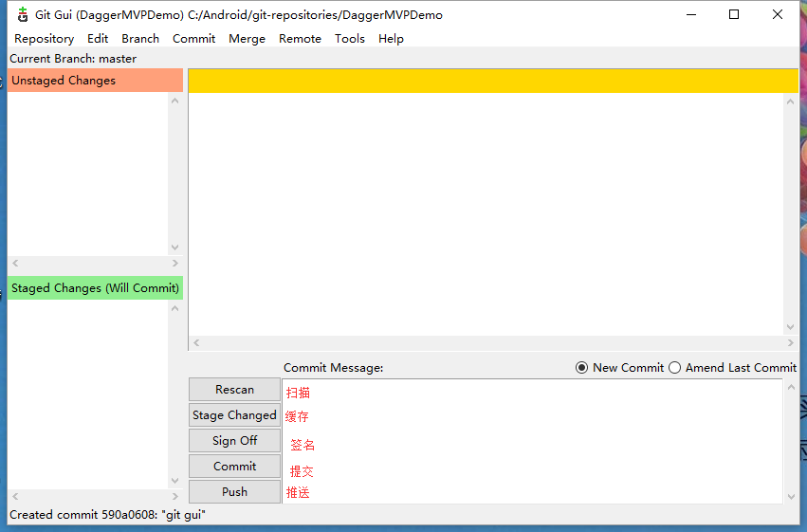Click left arrow of Staged Changes horizontal scrollbar
The image size is (807, 532).
(x=15, y=497)
